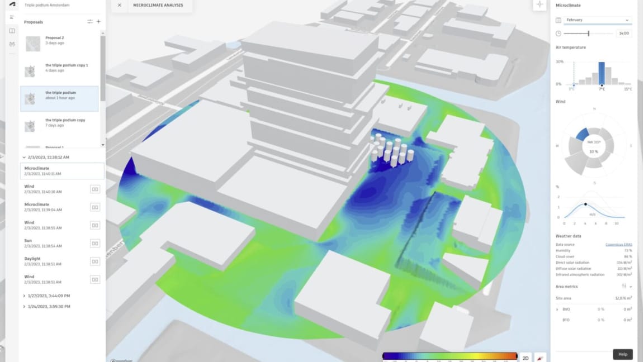The width and height of the screenshot is (644, 362).
Task: Click the time of day slider handle
Action: pos(588,34)
